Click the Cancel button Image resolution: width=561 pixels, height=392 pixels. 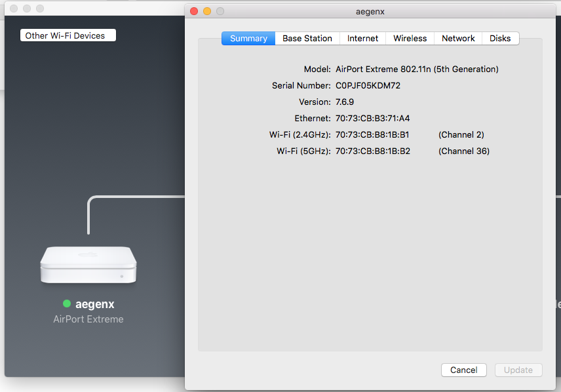[x=464, y=370]
